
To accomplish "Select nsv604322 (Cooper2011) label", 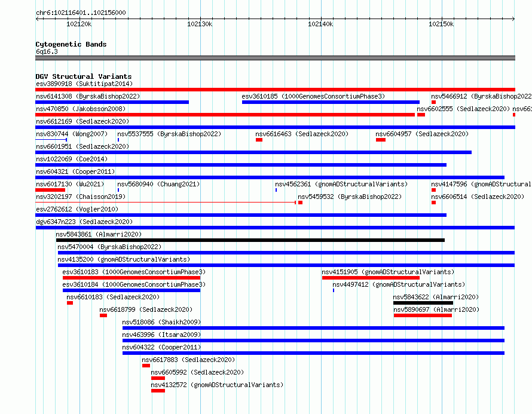I will click(x=161, y=347).
